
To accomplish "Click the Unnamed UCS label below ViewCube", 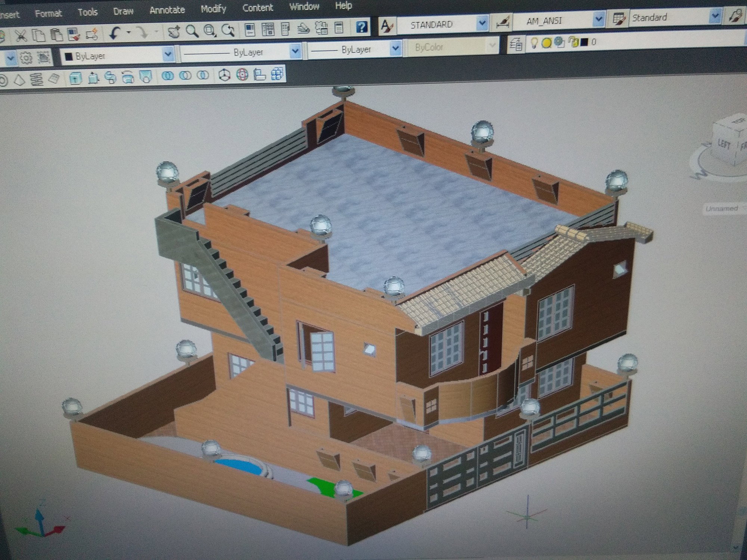I will point(722,209).
